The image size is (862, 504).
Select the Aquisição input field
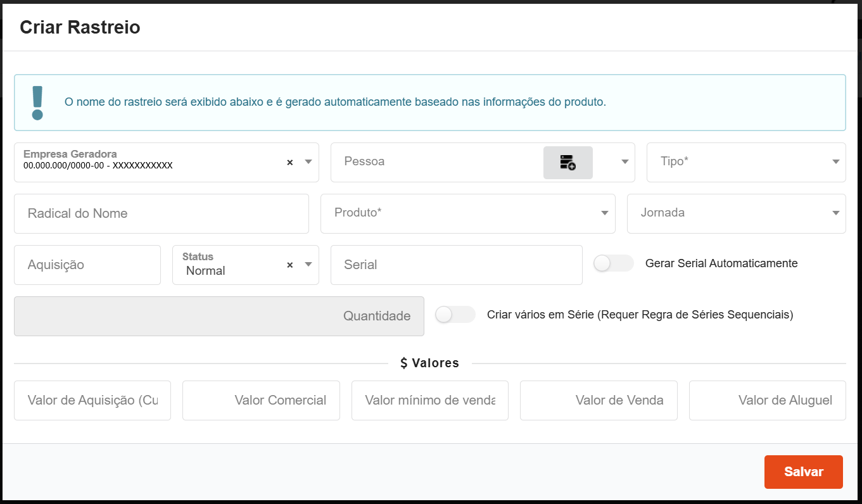coord(87,265)
